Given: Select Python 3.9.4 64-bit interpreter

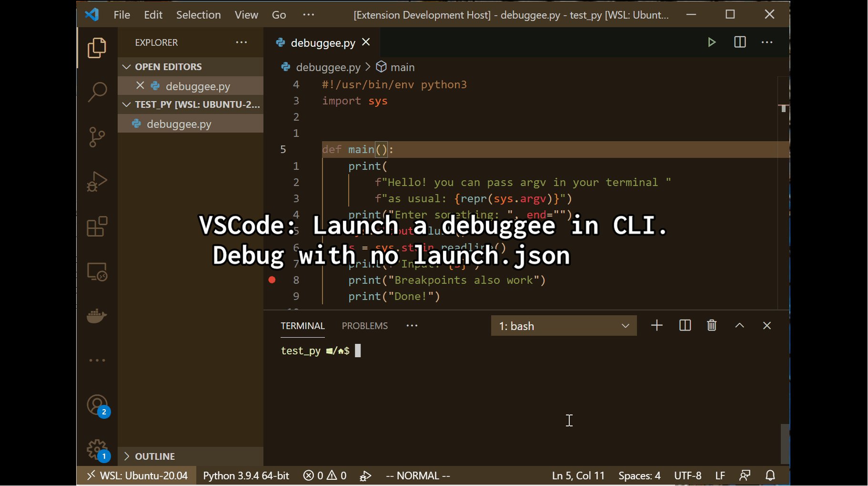Looking at the screenshot, I should point(246,475).
